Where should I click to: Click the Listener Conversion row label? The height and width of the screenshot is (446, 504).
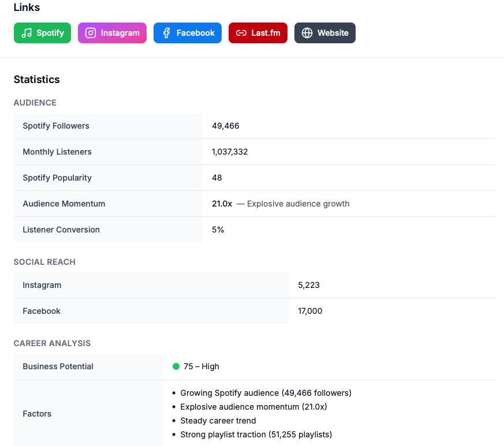(x=61, y=230)
